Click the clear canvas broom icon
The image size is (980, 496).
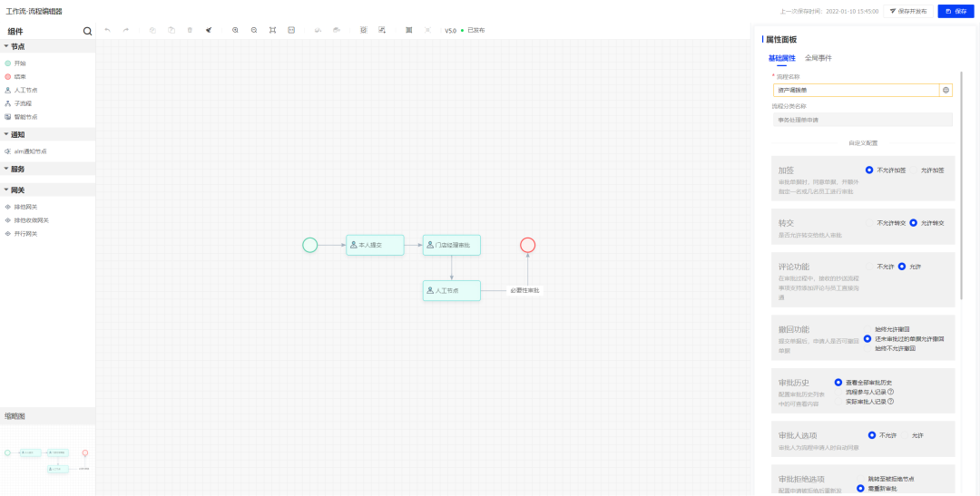209,30
